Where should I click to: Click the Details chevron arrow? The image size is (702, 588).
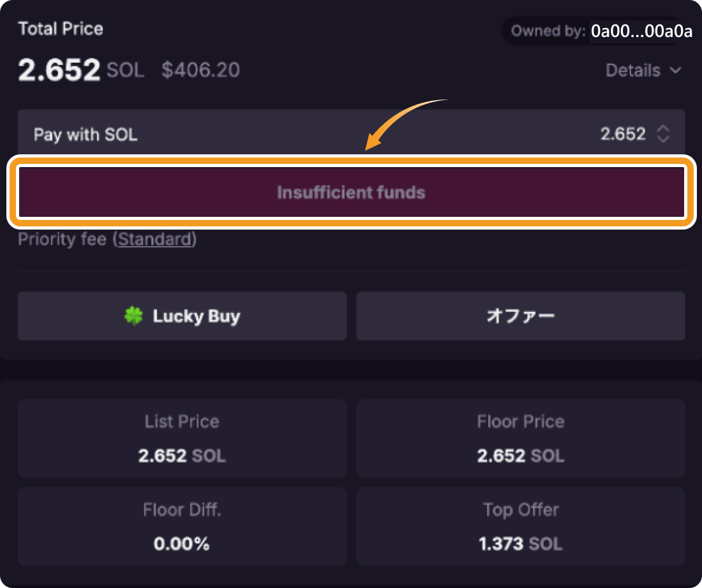tap(676, 70)
